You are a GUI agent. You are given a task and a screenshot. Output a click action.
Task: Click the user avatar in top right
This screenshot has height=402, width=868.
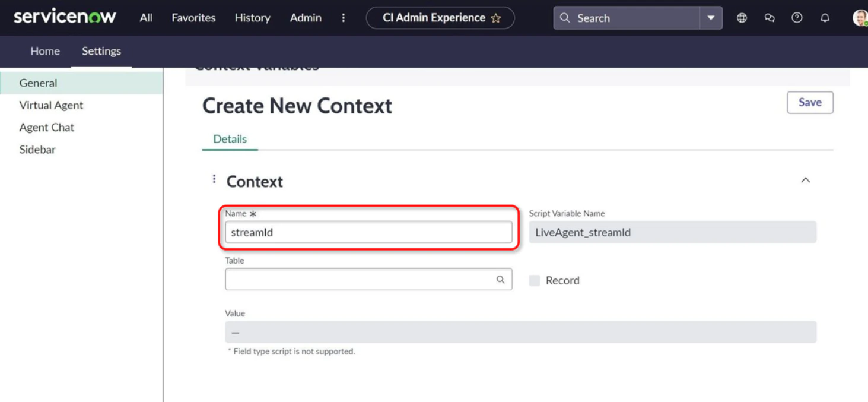(x=859, y=17)
